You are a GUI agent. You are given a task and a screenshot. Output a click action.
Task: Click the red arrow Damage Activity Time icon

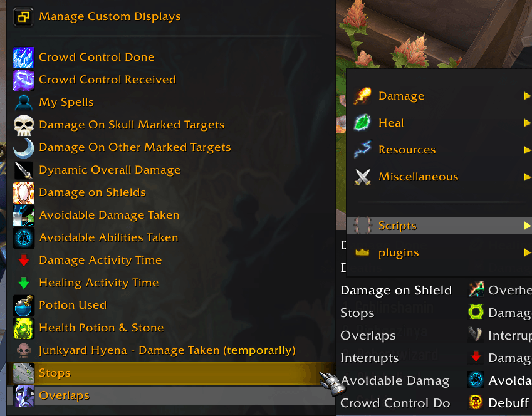click(23, 261)
